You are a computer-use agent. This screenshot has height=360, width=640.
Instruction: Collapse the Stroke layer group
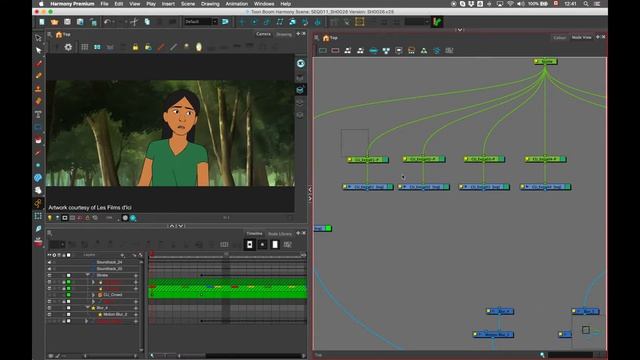[x=88, y=275]
